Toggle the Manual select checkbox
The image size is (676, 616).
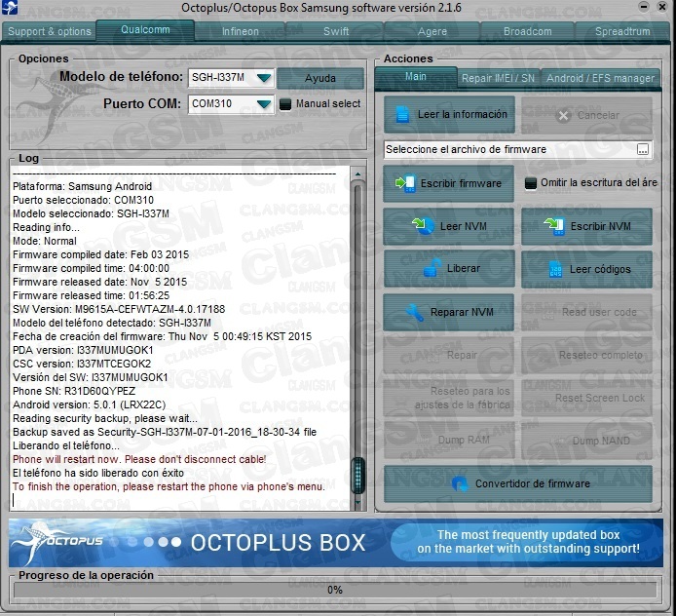coord(285,104)
